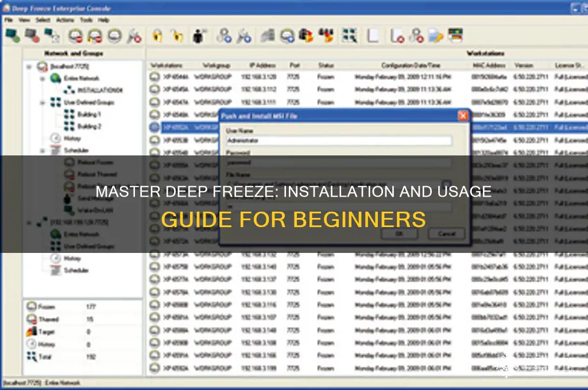This screenshot has width=588, height=390.
Task: Click the bear icon next to Frozen count
Action: [x=31, y=306]
